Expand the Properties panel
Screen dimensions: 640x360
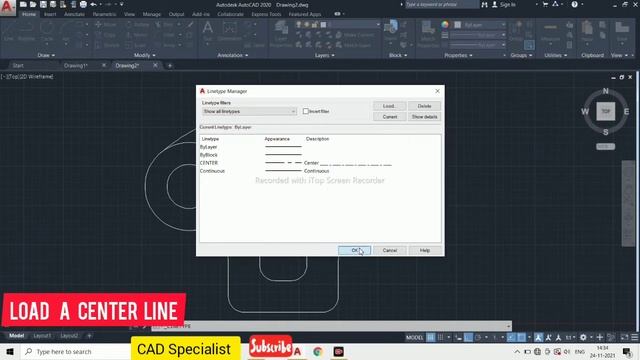tap(458, 55)
